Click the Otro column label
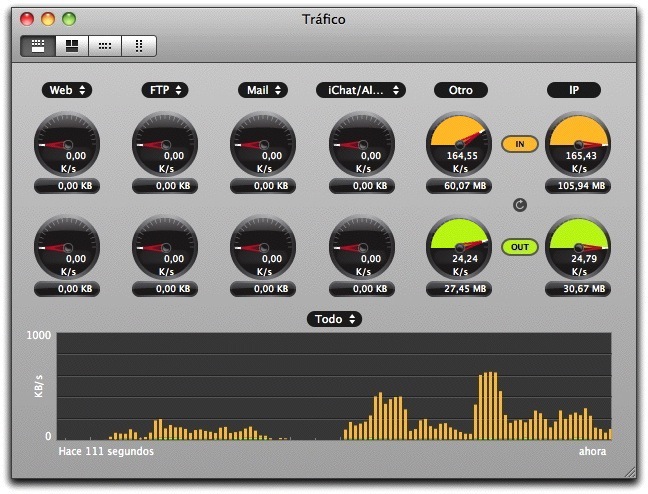Viewport: 648px width, 494px height. 461,90
